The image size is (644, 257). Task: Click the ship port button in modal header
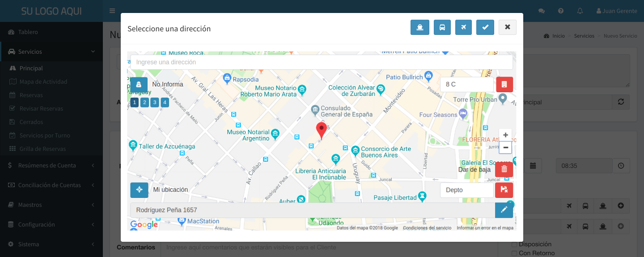click(x=419, y=27)
